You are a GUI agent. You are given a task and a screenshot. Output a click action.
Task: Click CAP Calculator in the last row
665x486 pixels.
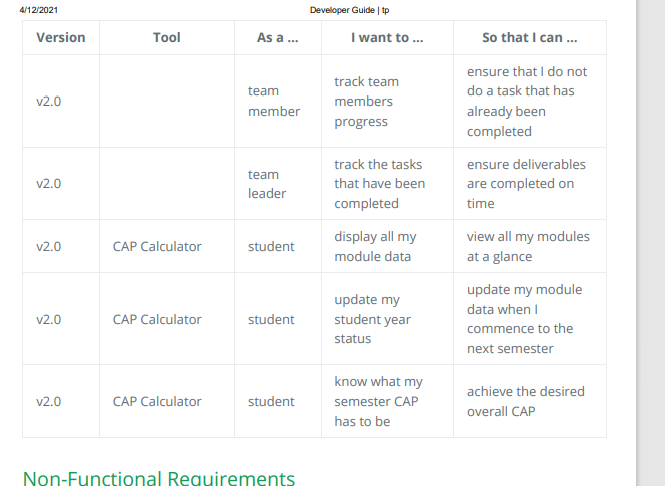click(x=157, y=401)
